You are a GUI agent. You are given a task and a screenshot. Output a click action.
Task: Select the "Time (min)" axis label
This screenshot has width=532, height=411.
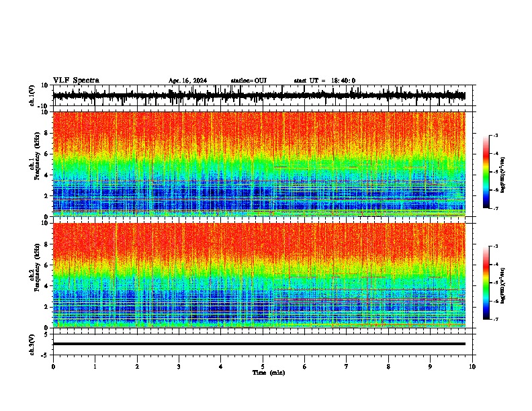[x=269, y=373]
